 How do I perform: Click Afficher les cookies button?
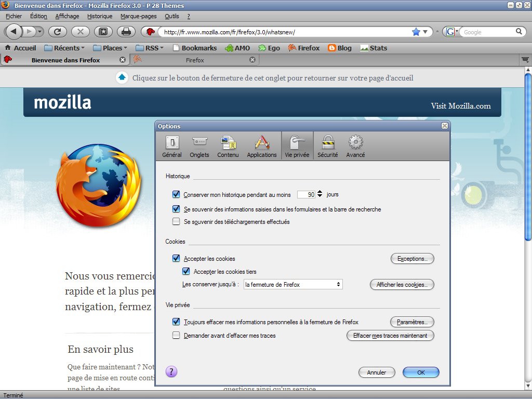click(x=402, y=284)
